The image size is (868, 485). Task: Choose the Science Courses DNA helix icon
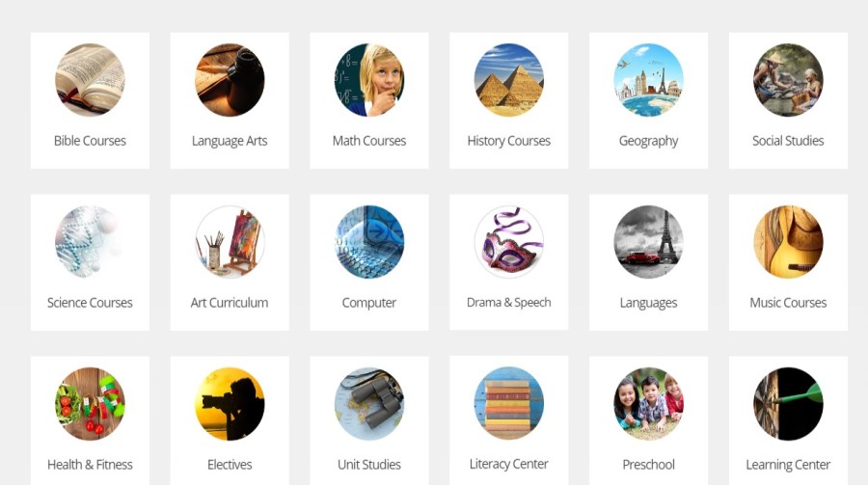click(90, 241)
